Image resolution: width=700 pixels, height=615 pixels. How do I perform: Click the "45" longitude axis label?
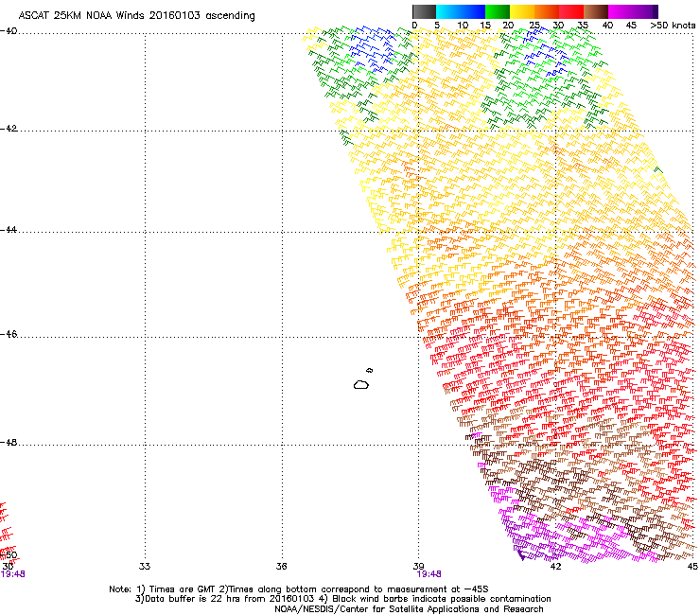(692, 567)
